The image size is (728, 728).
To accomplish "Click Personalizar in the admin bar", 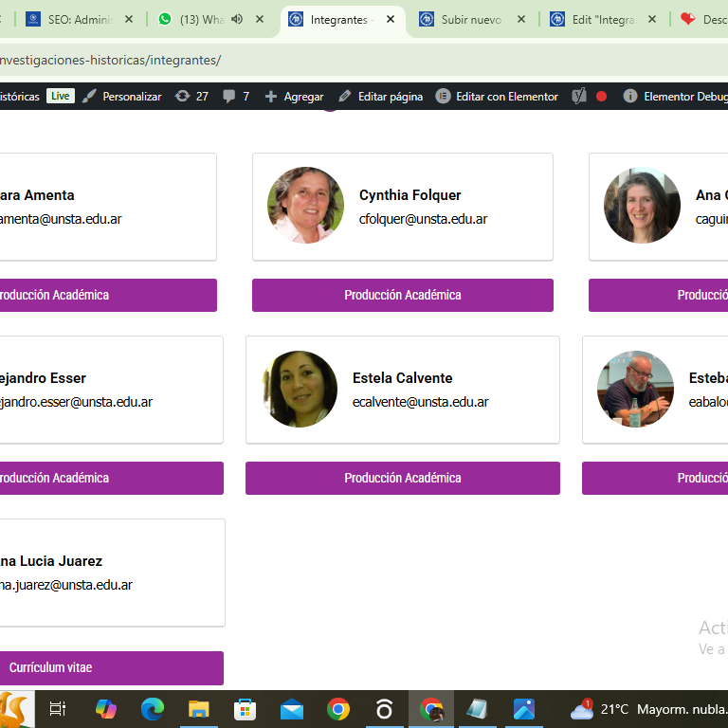I will click(x=122, y=96).
